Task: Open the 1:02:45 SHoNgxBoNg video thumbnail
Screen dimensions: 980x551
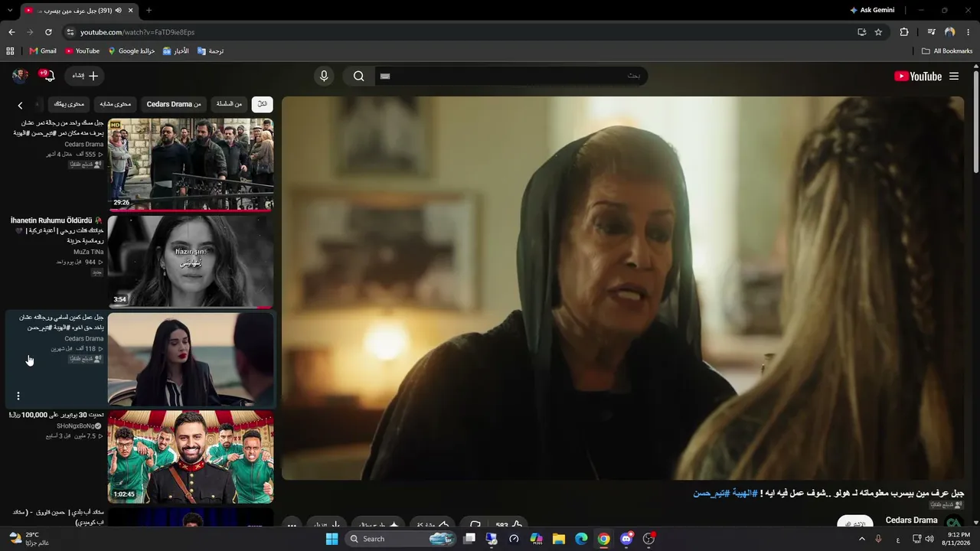Action: point(191,457)
